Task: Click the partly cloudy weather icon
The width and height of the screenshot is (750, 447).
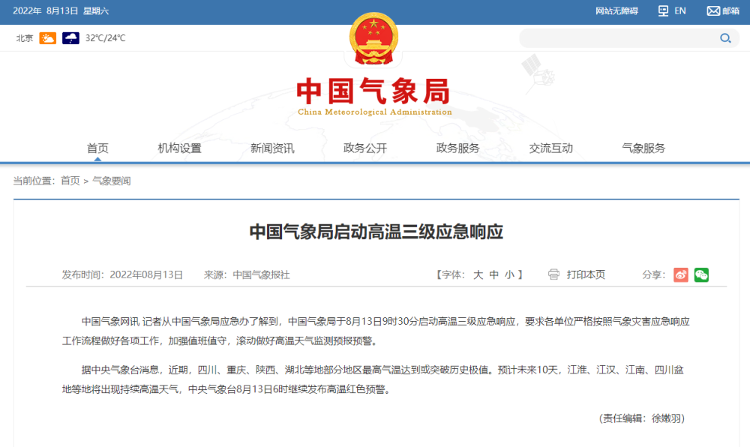Action: point(47,38)
